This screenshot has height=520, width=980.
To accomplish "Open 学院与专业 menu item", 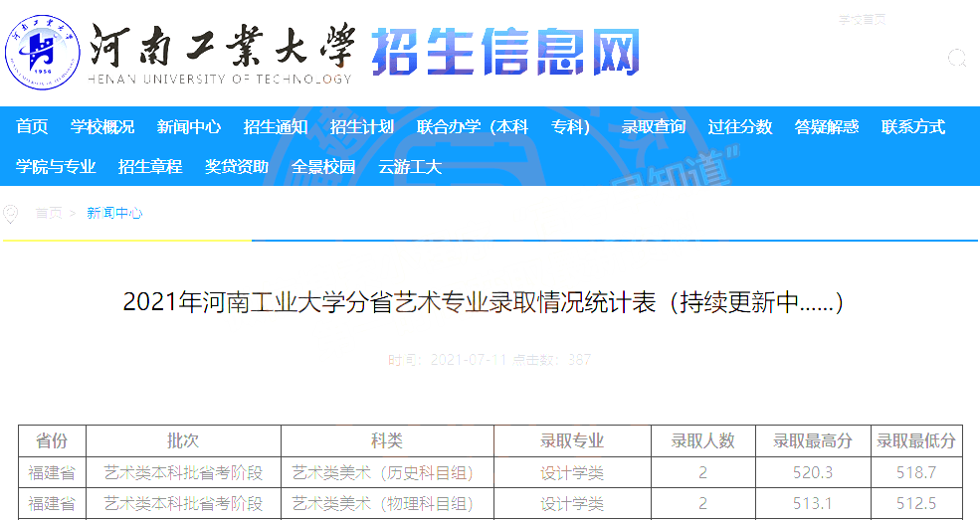I will click(x=56, y=167).
